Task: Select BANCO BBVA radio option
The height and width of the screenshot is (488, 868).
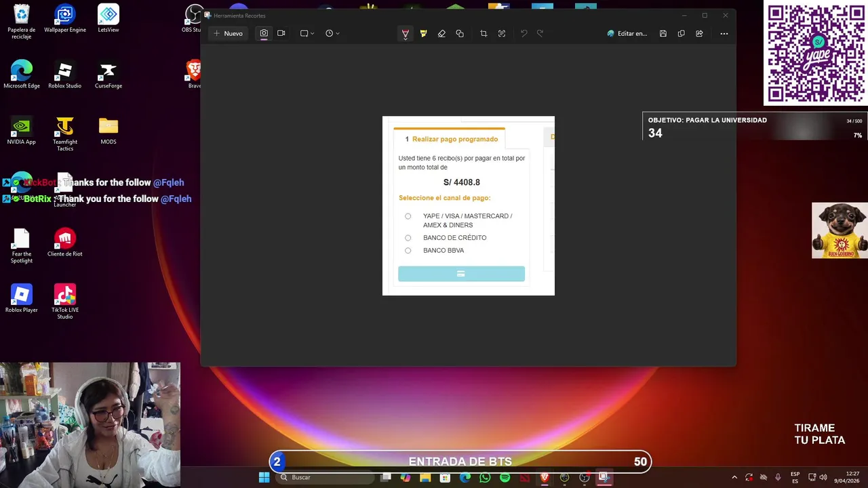Action: (408, 251)
